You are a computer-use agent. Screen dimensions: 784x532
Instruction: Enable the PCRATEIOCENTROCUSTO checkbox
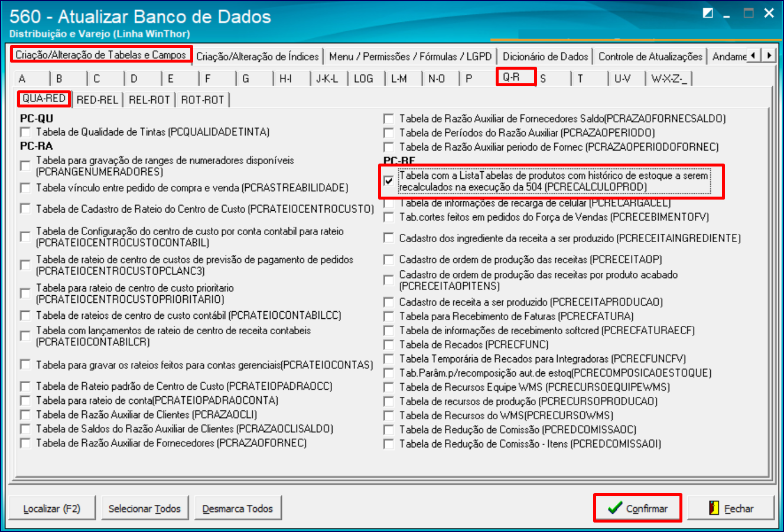pyautogui.click(x=25, y=209)
